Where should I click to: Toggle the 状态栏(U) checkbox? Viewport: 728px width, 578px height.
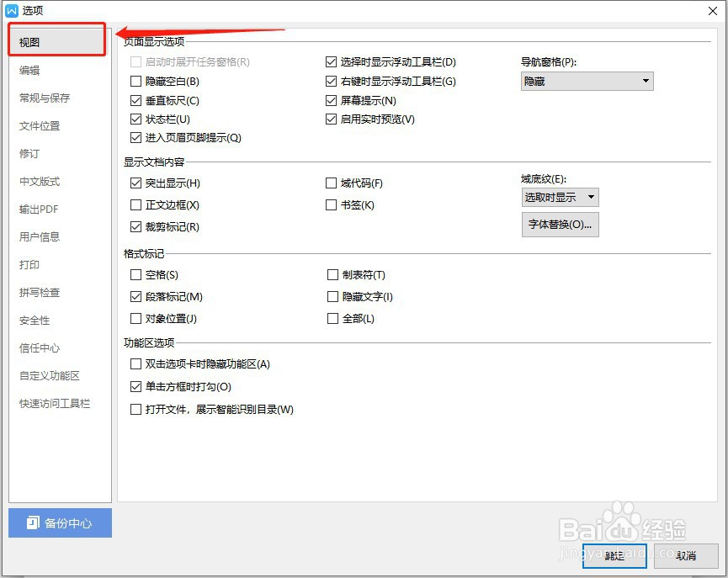click(136, 119)
